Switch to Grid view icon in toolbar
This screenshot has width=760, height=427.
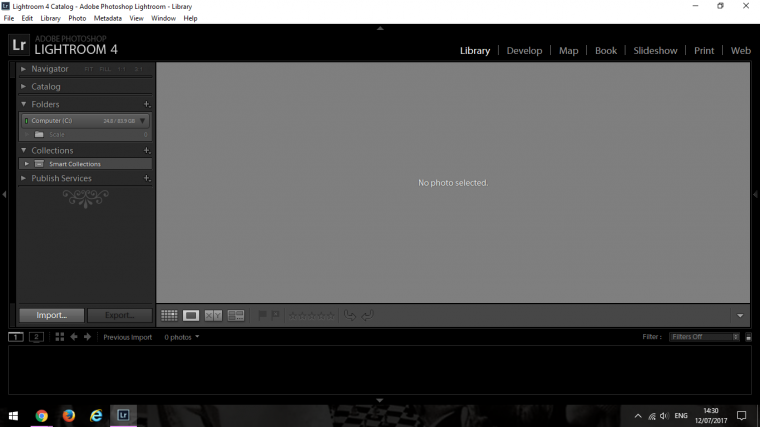click(169, 316)
